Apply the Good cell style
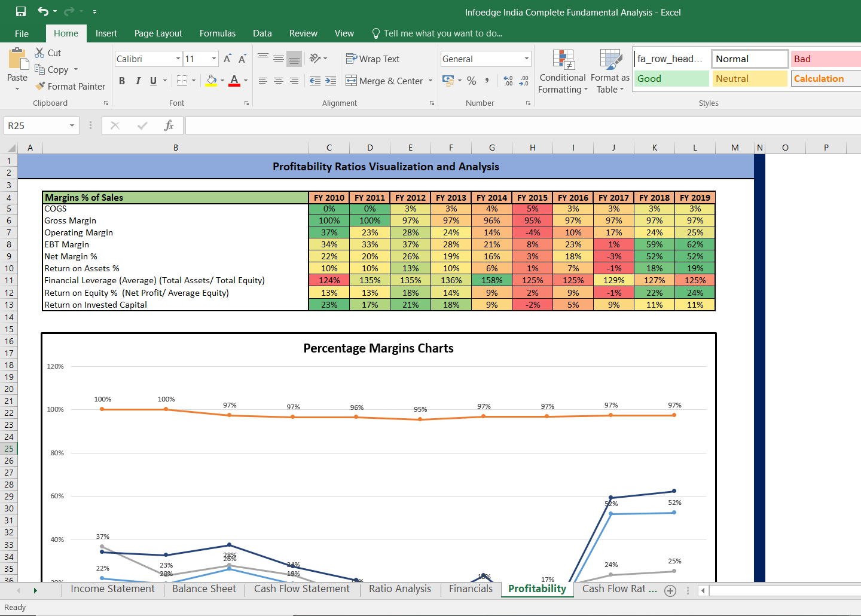 (x=671, y=78)
